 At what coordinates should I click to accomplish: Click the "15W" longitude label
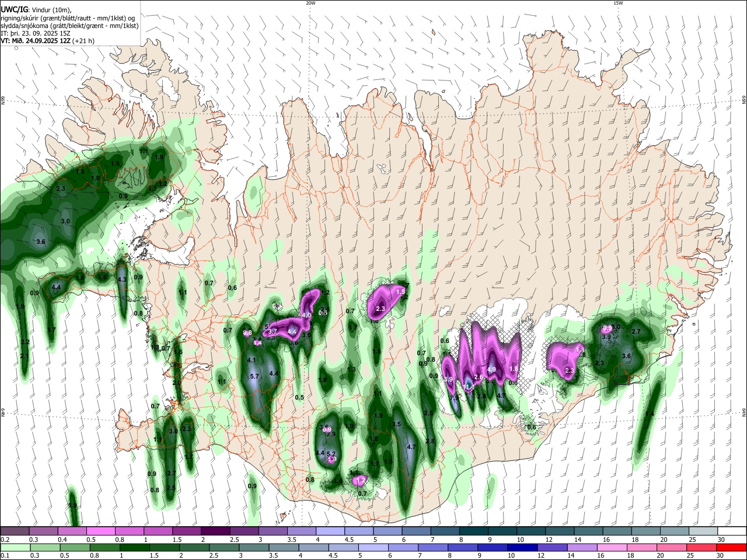[618, 3]
